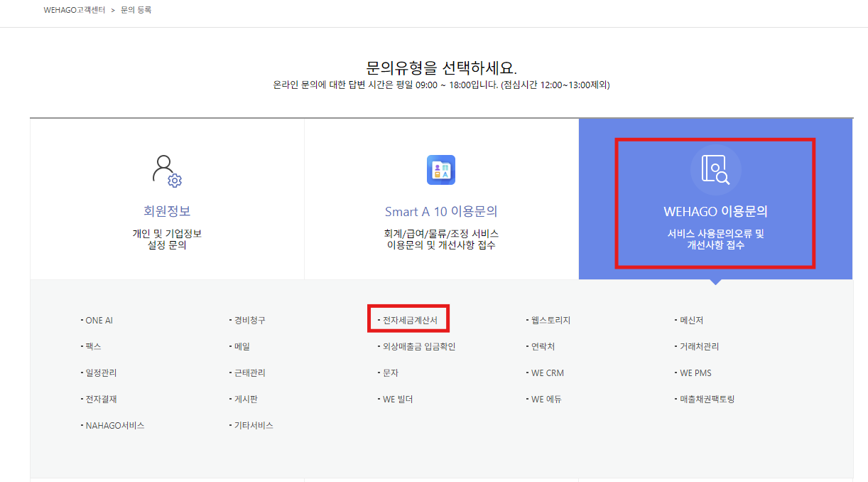Viewport: 868px width, 482px height.
Task: Select 기타서비스 inquiry type
Action: pyautogui.click(x=254, y=426)
